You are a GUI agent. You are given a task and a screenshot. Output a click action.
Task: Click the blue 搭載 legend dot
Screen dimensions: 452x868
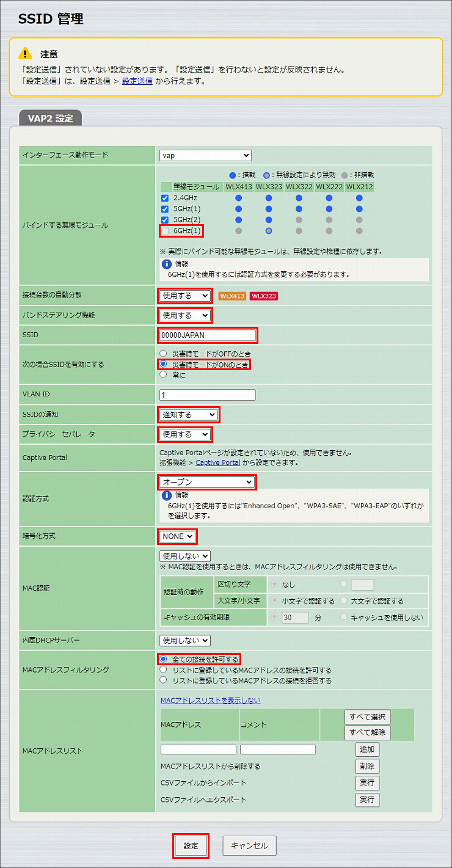click(233, 175)
